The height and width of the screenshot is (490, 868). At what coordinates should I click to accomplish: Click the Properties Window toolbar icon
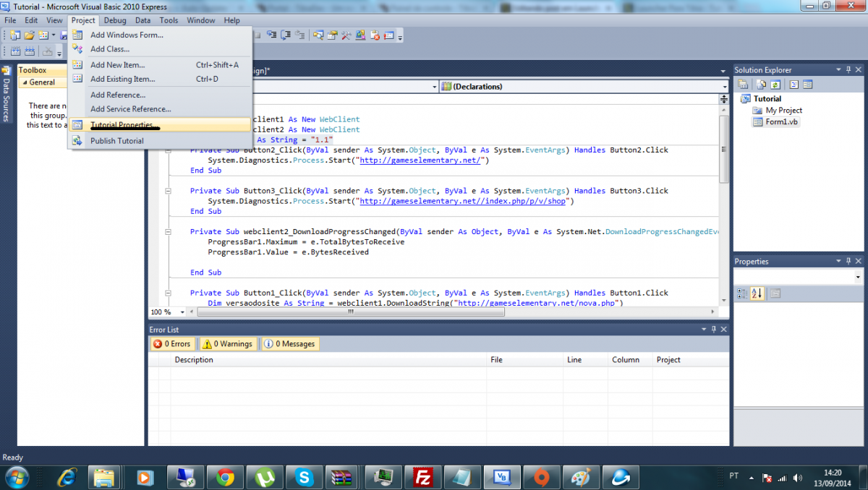332,35
